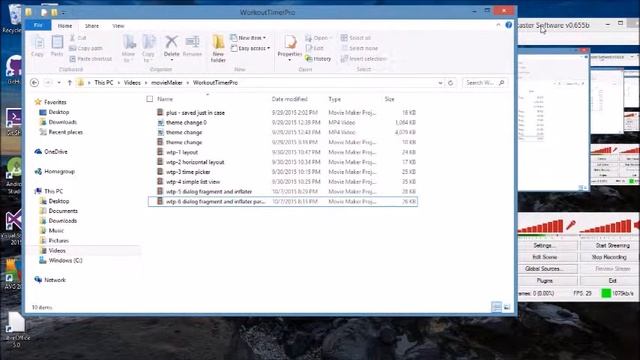Select Windows (C:) in the navigation pane
This screenshot has height=360, width=640.
tap(65, 260)
